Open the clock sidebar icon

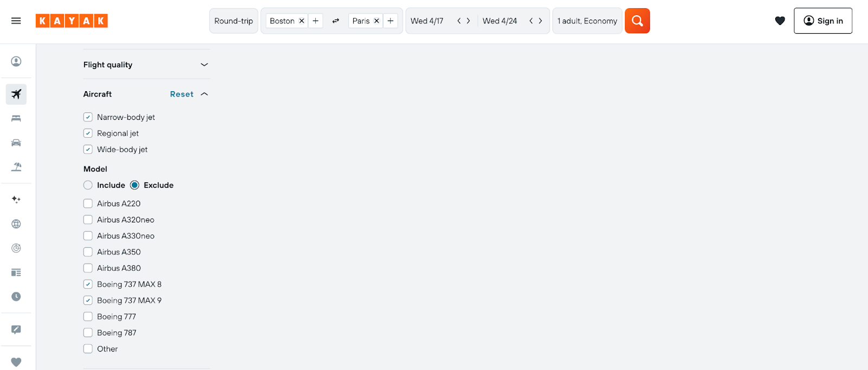pyautogui.click(x=16, y=296)
